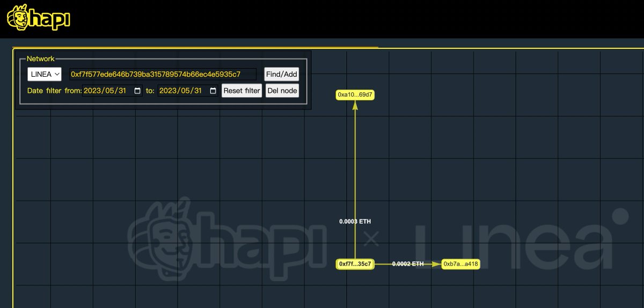Click the date filter 'to' field

[x=189, y=91]
